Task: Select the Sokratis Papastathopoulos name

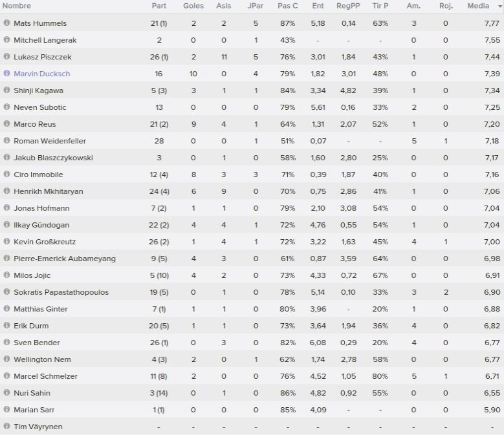Action: click(61, 292)
